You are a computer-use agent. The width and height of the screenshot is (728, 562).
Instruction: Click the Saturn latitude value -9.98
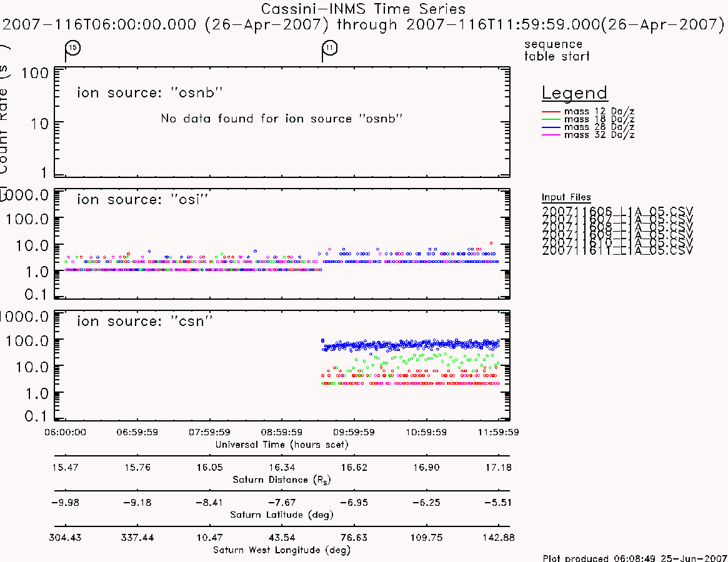[x=65, y=503]
